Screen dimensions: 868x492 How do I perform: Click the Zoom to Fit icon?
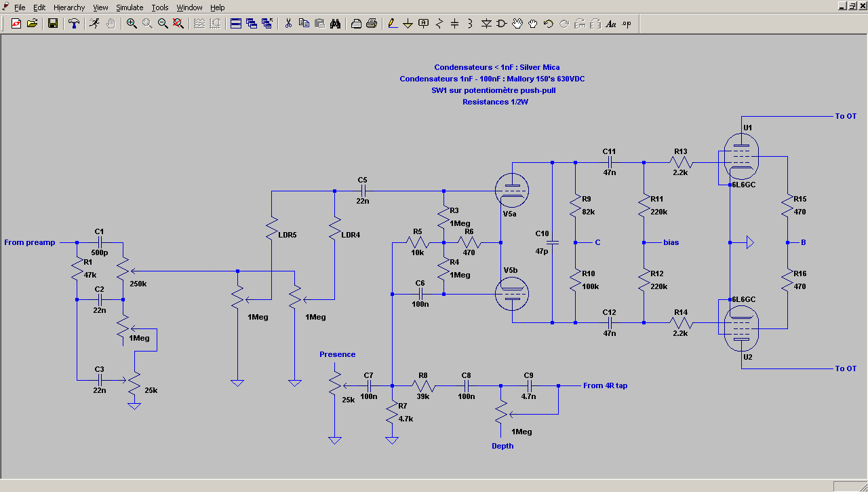(x=178, y=24)
